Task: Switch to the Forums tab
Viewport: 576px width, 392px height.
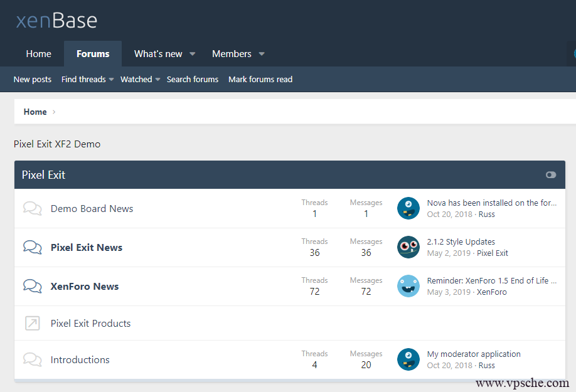Action: point(92,53)
